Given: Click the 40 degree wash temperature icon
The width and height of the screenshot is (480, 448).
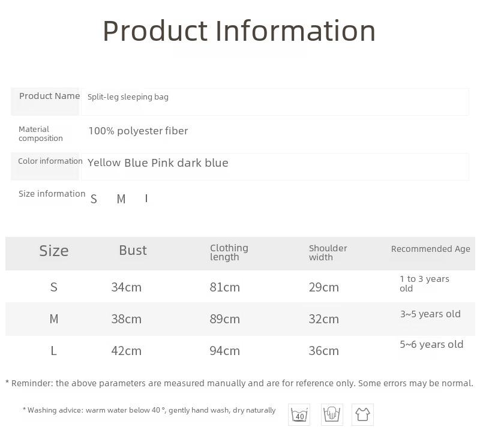Looking at the screenshot, I should 299,414.
